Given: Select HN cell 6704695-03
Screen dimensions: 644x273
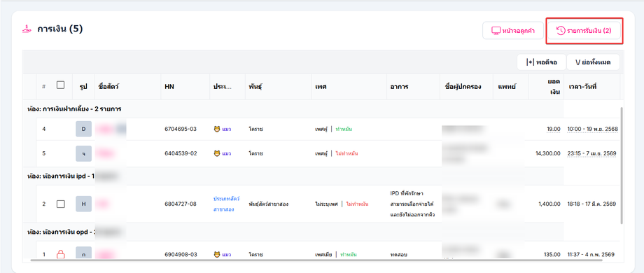Looking at the screenshot, I should tap(181, 129).
